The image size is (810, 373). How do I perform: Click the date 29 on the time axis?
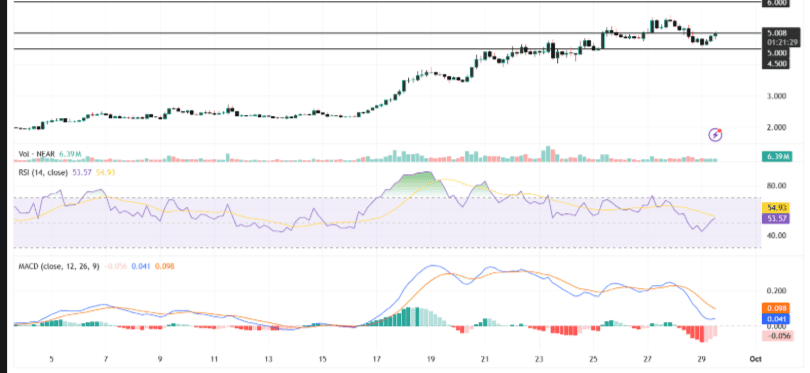click(702, 359)
